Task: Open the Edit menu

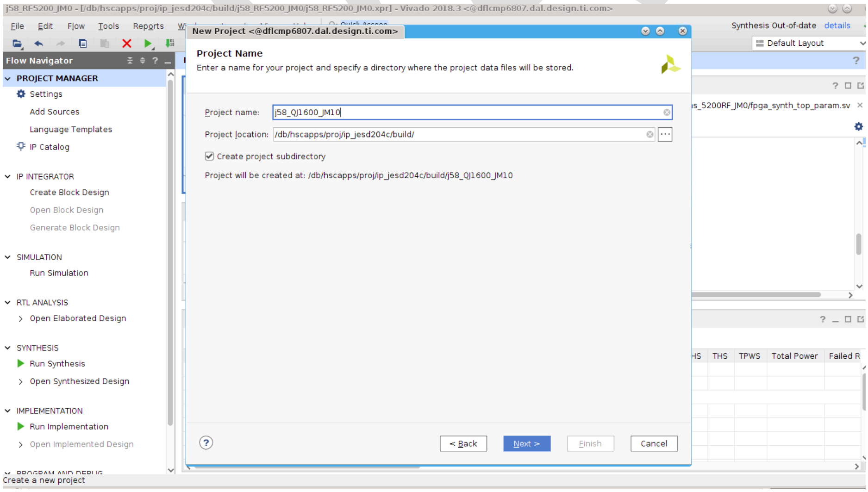Action: click(45, 26)
